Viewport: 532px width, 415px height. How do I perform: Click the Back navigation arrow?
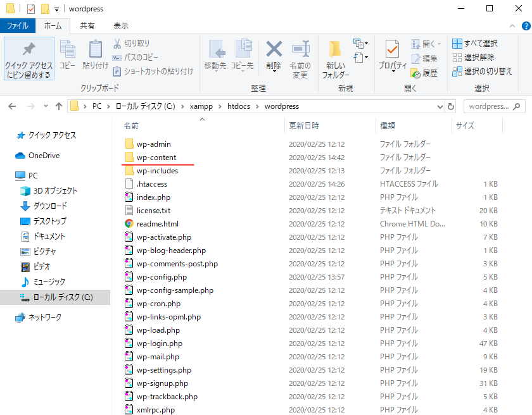pos(12,106)
